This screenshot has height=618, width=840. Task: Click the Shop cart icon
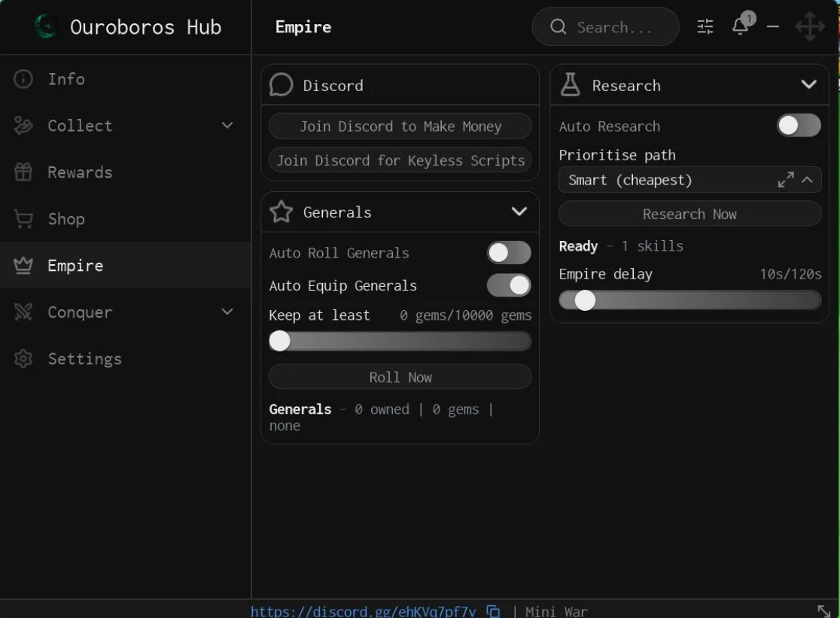[23, 218]
